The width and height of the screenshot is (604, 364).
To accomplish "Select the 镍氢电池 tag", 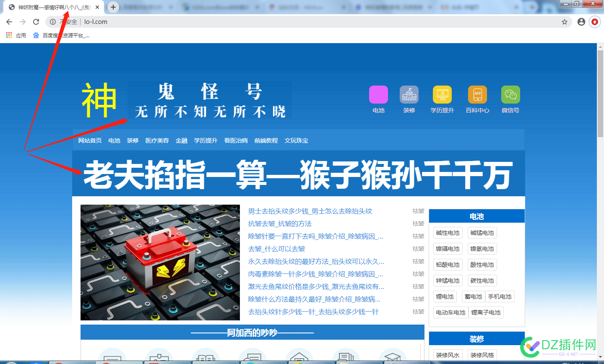I will pos(482,249).
